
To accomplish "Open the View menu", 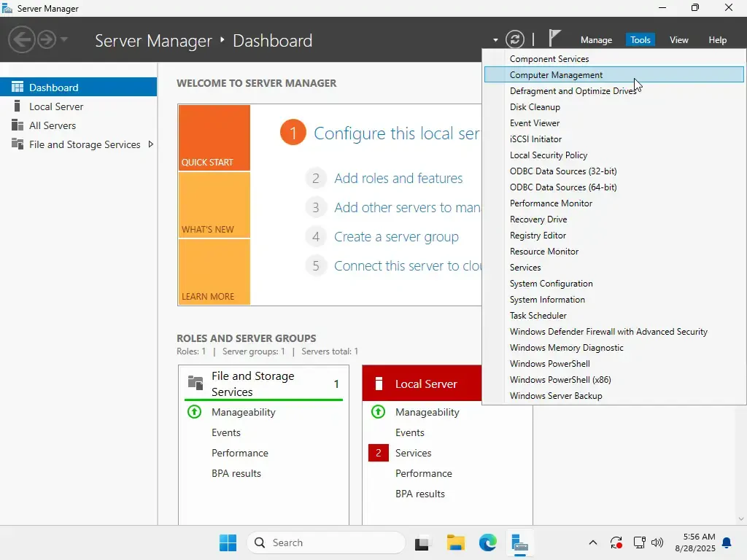I will tap(679, 40).
